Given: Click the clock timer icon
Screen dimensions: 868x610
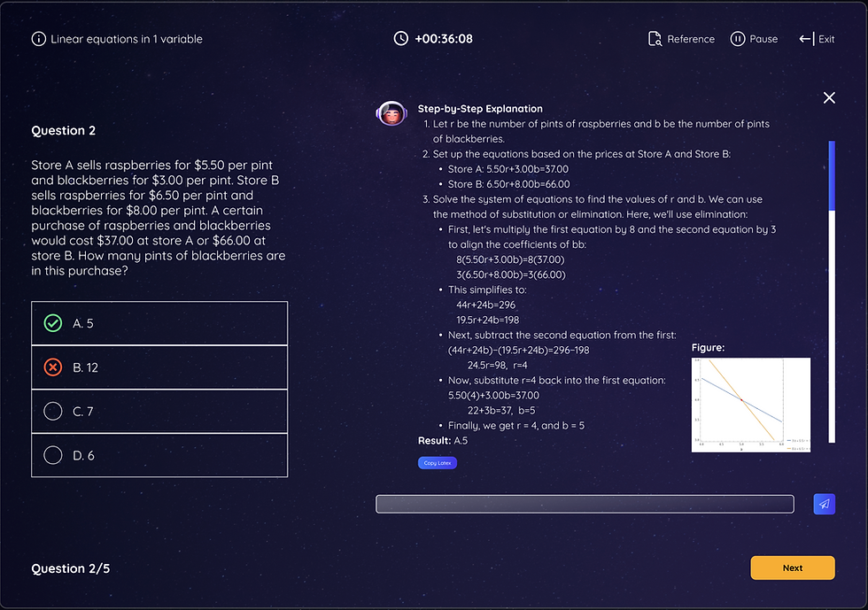Looking at the screenshot, I should click(400, 38).
